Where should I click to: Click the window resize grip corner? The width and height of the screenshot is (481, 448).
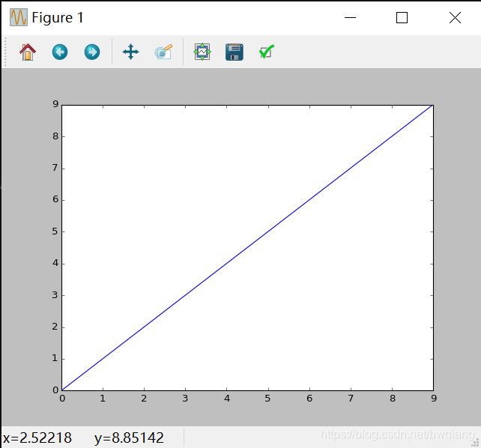pos(475,442)
